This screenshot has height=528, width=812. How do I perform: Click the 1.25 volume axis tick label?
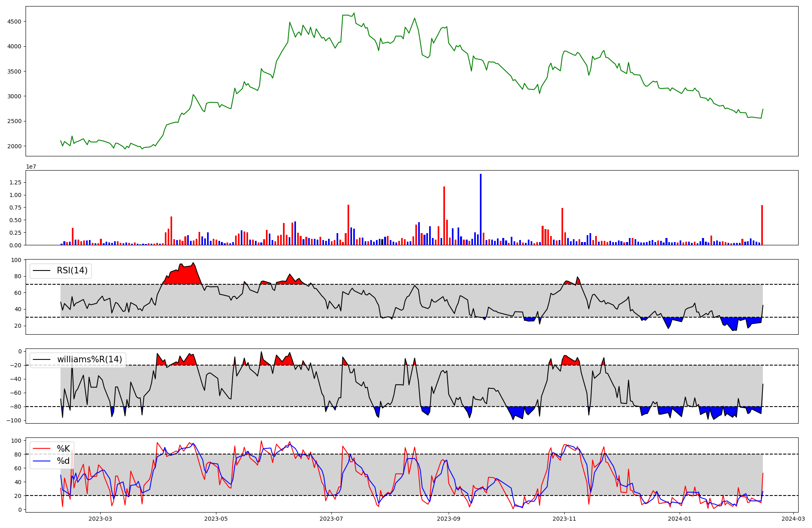pyautogui.click(x=15, y=182)
